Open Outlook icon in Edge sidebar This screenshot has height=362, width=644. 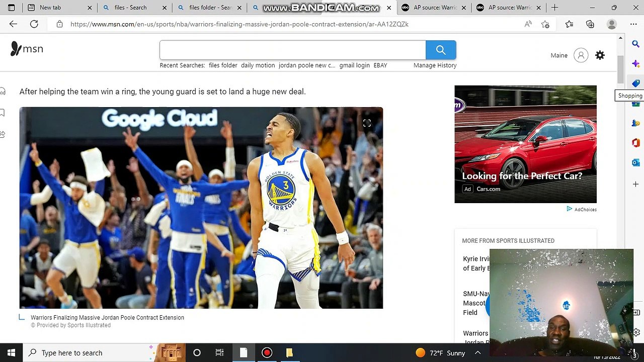coord(635,162)
